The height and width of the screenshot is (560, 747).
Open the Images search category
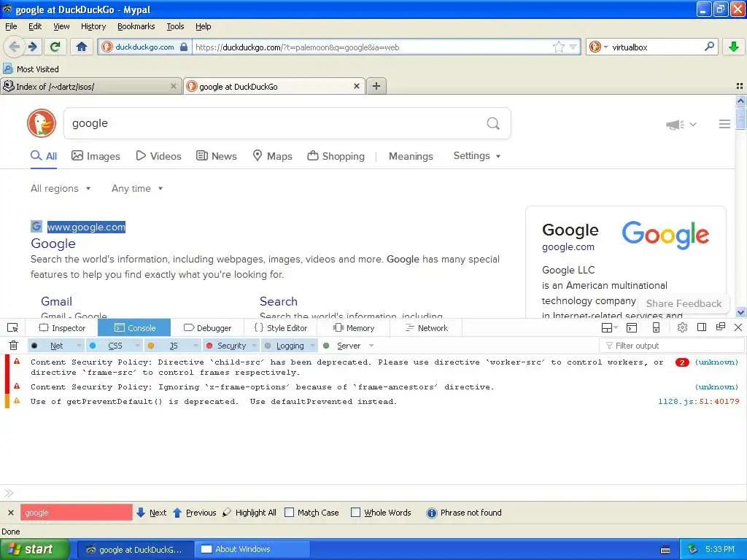(x=96, y=156)
